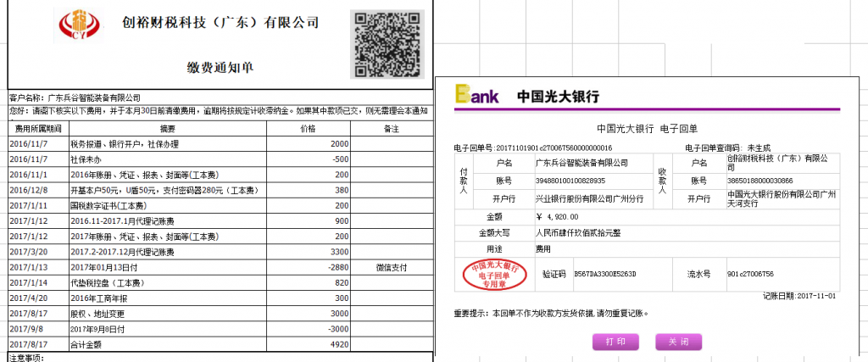Select cell 2016.11-2017.1月代理记账费
The image size is (868, 362).
(168, 221)
